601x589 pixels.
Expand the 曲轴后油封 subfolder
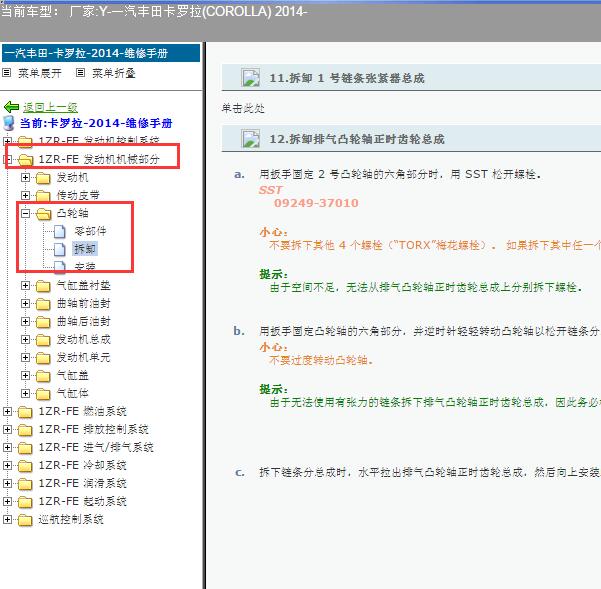tap(25, 322)
